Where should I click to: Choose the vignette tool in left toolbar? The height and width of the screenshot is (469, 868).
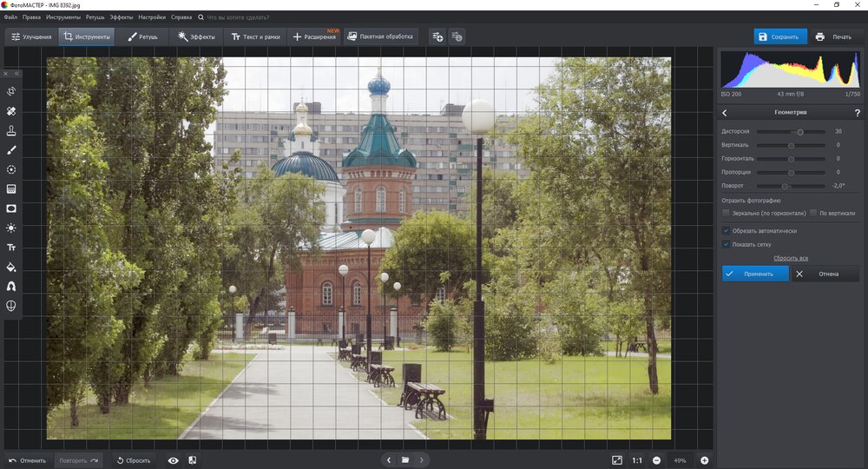coord(11,208)
